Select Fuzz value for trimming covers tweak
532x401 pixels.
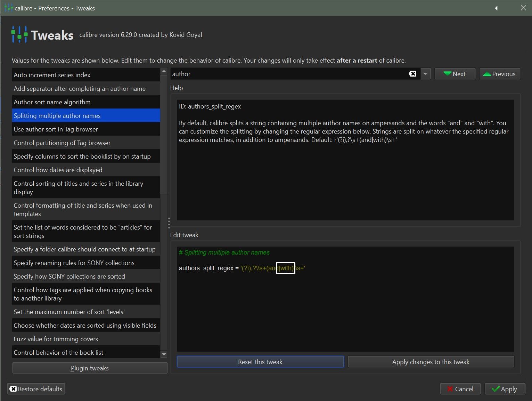click(86, 339)
